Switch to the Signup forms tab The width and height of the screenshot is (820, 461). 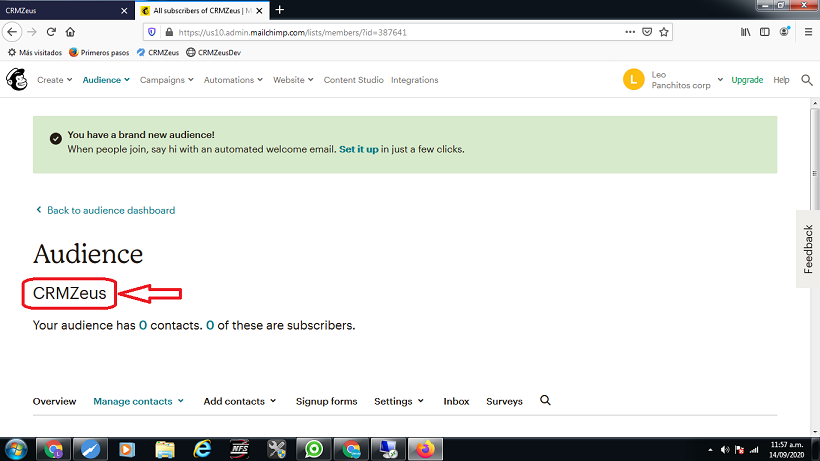click(x=326, y=401)
